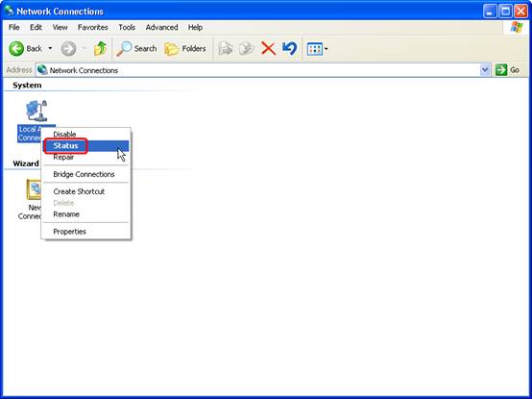This screenshot has width=532, height=399.
Task: Expand the Back history dropdown arrow
Action: click(50, 49)
